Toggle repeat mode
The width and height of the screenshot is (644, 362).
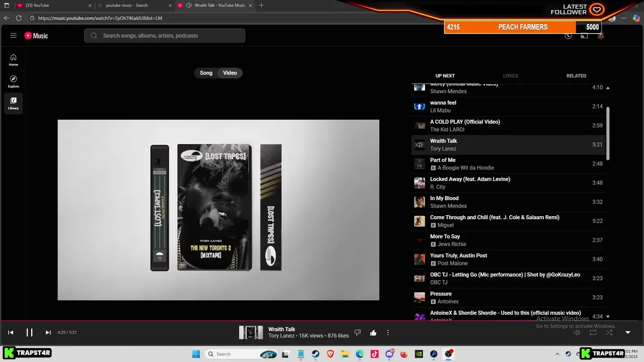click(x=593, y=332)
